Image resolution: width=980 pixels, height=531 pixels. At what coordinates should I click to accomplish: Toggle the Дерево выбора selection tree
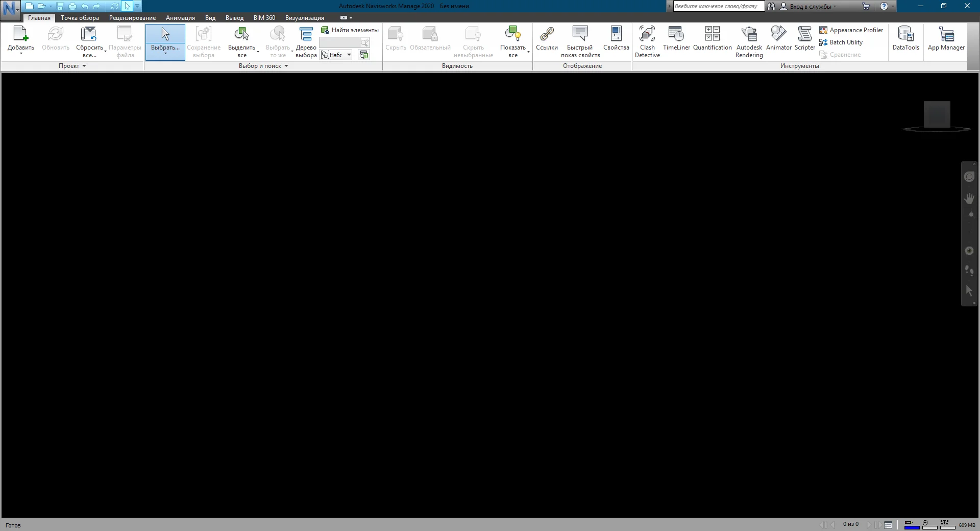[306, 41]
